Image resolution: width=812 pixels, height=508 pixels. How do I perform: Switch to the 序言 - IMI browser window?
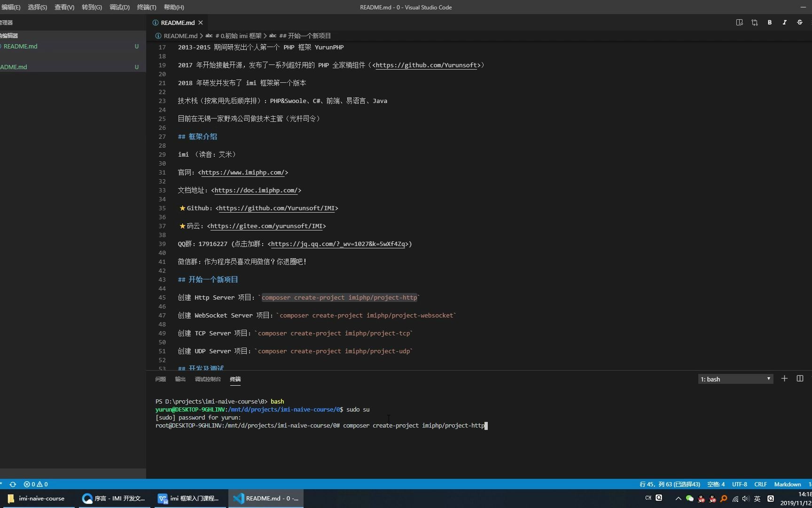113,498
